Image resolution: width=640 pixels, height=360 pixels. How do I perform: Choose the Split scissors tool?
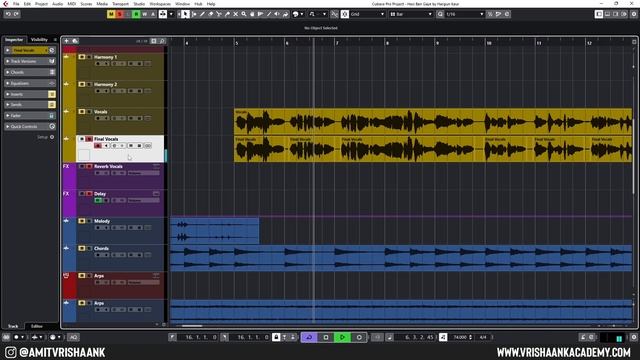coord(219,14)
